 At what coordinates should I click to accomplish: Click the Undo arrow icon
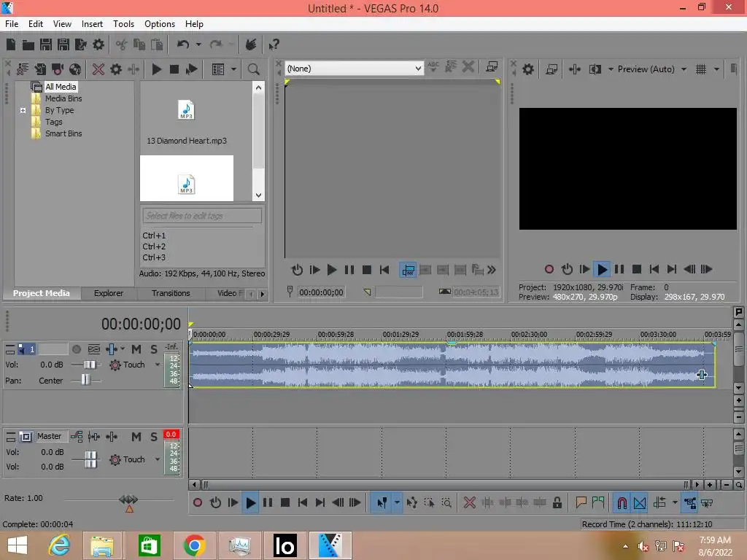[x=183, y=44]
